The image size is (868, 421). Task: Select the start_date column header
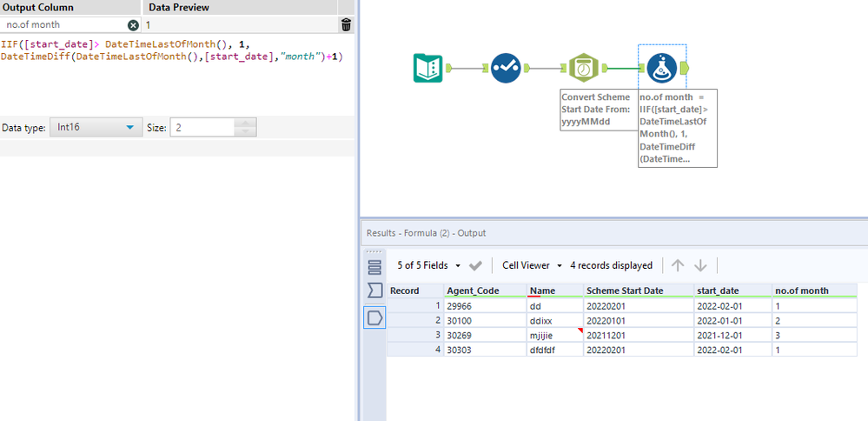pyautogui.click(x=733, y=291)
